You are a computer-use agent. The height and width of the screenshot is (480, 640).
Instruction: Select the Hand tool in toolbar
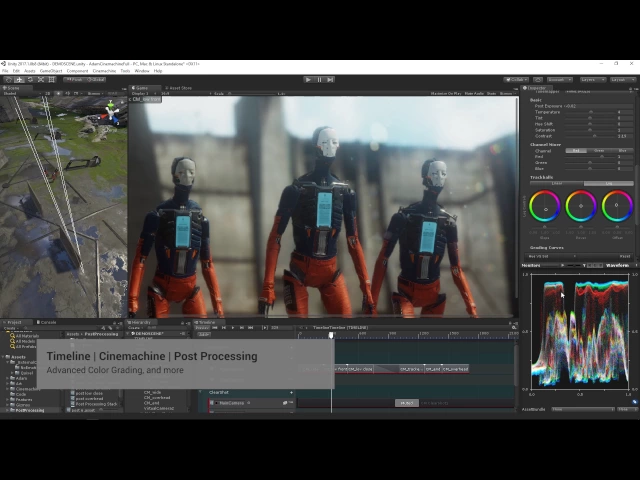point(9,80)
